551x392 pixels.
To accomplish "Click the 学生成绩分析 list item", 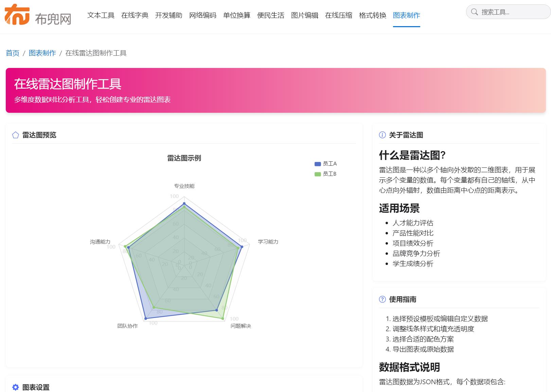I will tap(413, 264).
